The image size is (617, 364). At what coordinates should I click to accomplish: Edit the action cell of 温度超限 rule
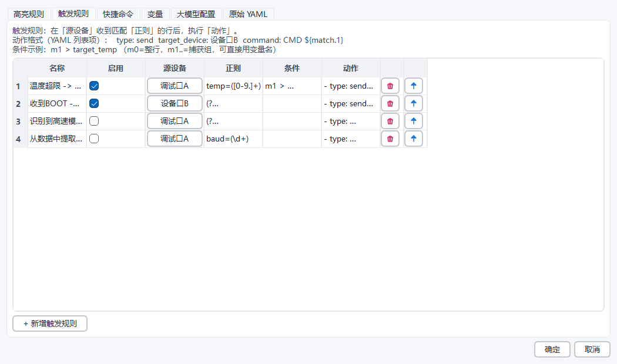[351, 86]
